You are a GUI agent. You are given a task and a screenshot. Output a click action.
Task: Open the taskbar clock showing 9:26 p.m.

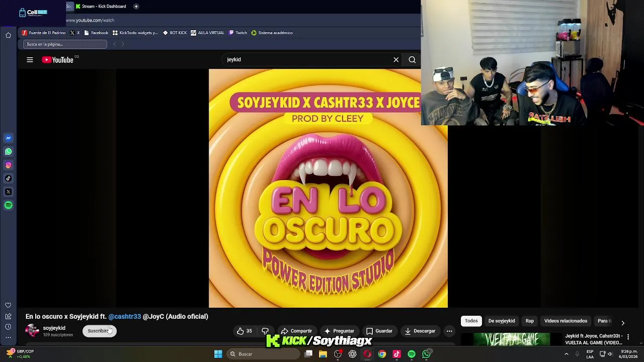(628, 354)
